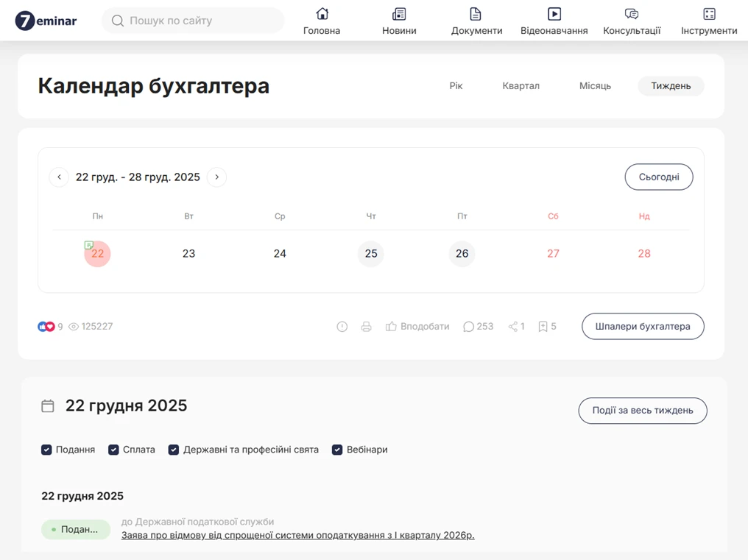Switch to the Рік view
Image resolution: width=748 pixels, height=560 pixels.
point(456,86)
